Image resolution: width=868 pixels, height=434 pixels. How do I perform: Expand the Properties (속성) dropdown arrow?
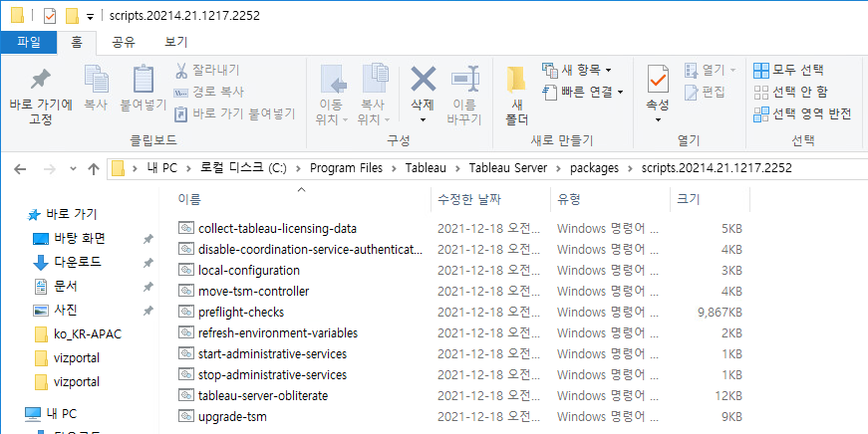658,120
